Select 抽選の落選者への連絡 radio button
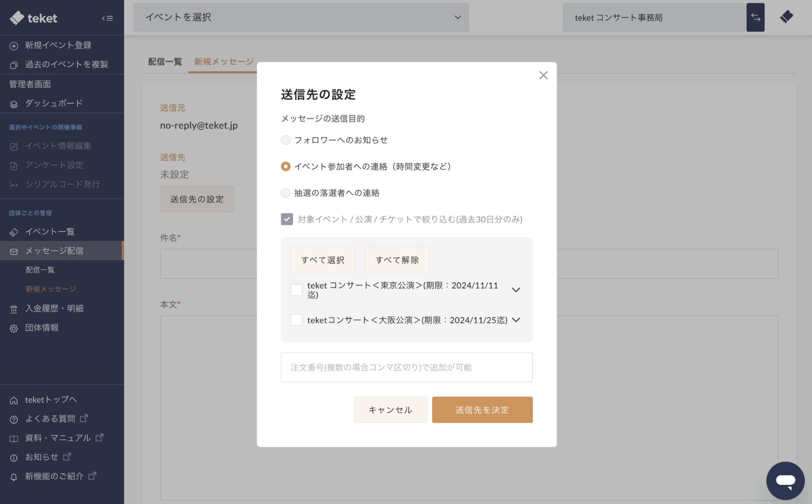This screenshot has width=812, height=504. (x=286, y=193)
